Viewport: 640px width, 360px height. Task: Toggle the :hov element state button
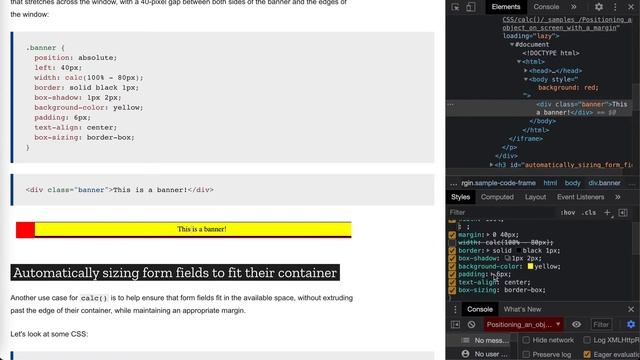pyautogui.click(x=567, y=213)
